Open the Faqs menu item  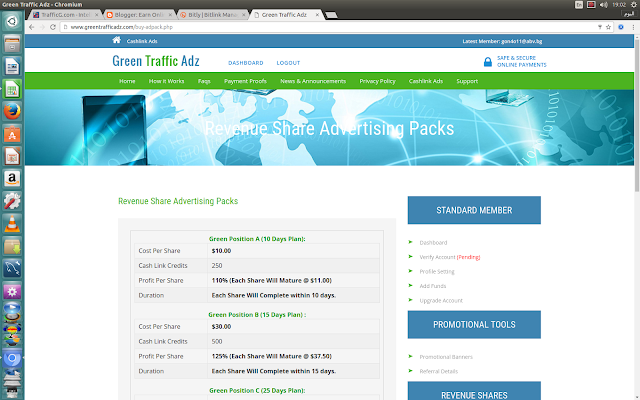204,81
